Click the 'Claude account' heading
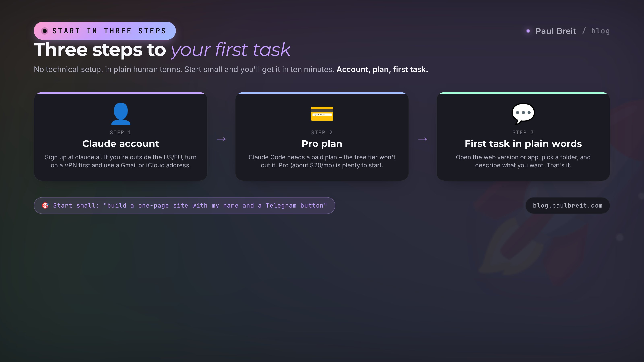644x362 pixels. (121, 144)
